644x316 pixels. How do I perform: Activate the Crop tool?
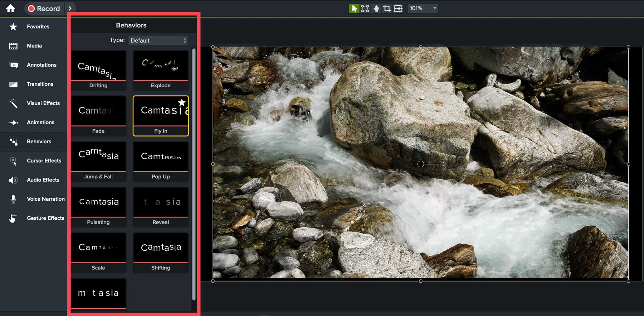[387, 8]
